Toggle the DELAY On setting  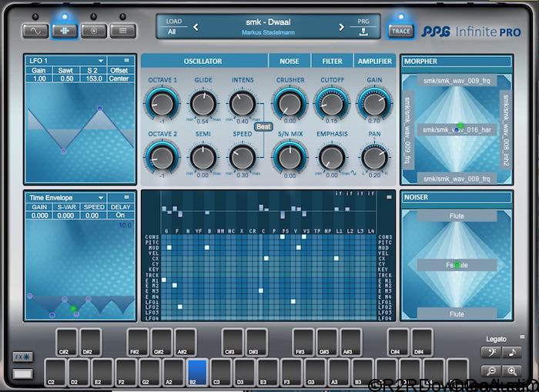120,216
